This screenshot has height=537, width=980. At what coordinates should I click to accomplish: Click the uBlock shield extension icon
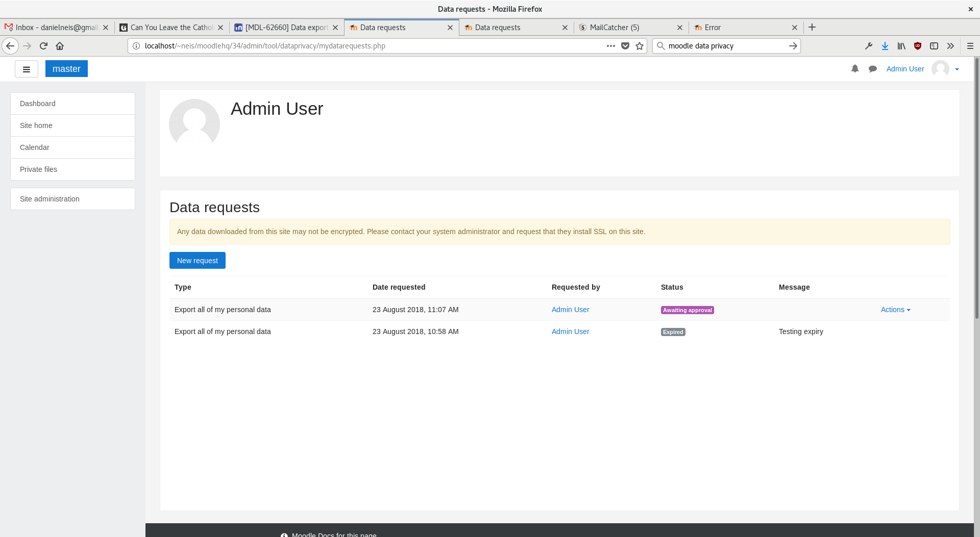918,46
